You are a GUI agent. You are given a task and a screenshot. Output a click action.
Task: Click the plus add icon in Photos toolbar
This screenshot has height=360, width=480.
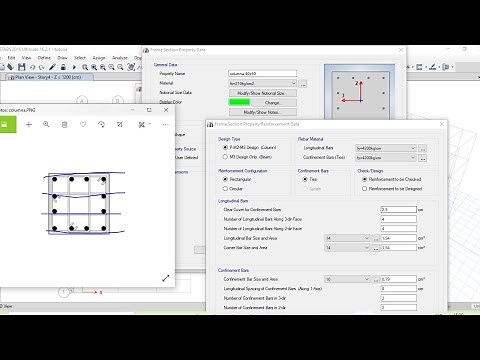[x=29, y=125]
